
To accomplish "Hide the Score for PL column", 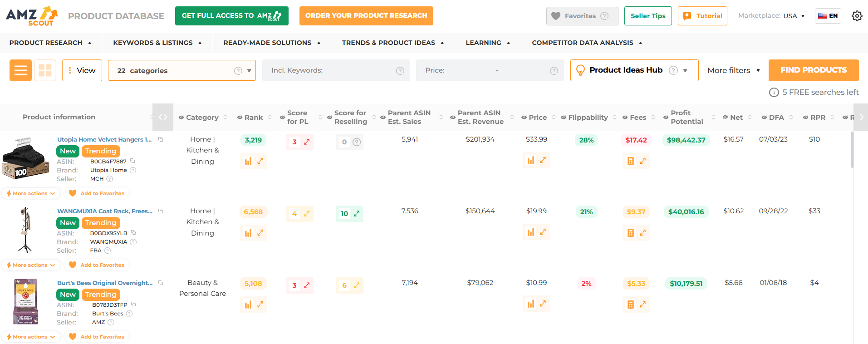I will pos(282,118).
